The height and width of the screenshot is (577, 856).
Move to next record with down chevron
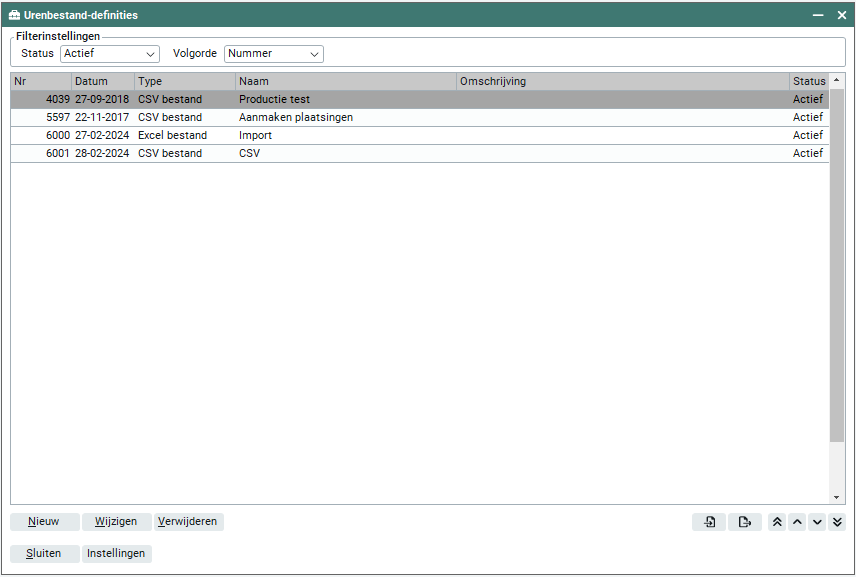(817, 522)
